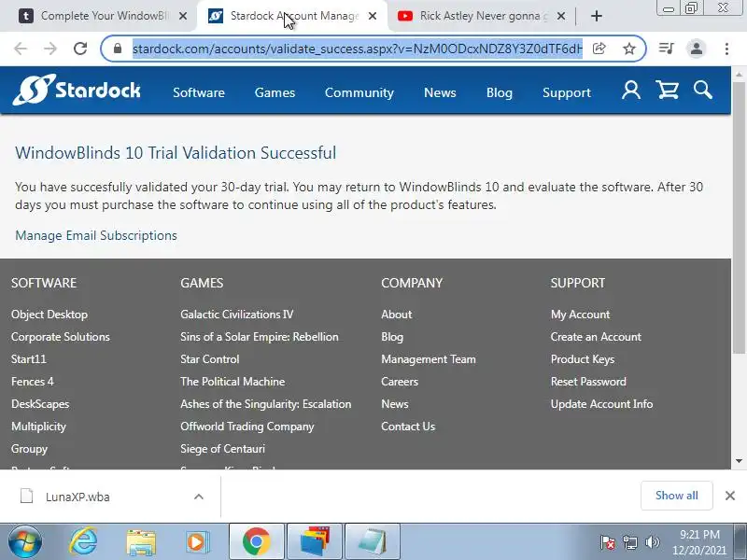Close the Complete Your WindowBlinds tab
The height and width of the screenshot is (560, 747).
(x=183, y=16)
